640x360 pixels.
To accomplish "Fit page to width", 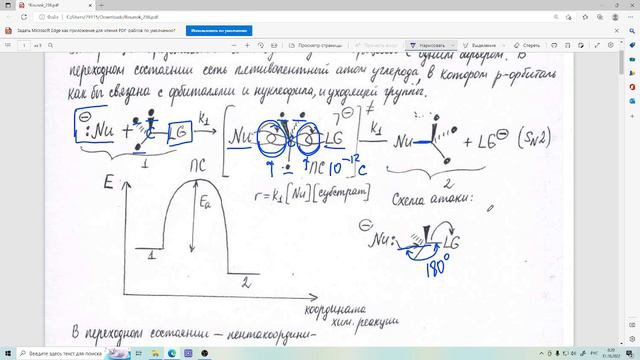I will [274, 45].
